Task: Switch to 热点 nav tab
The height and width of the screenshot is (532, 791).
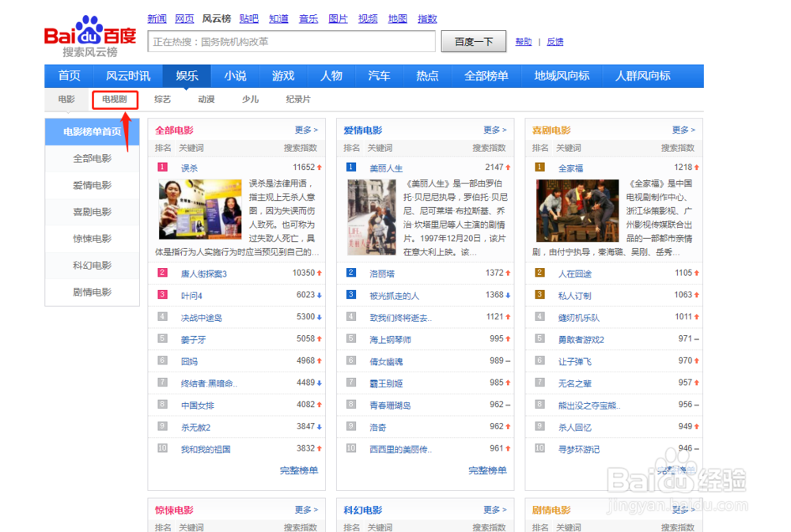Action: coord(427,76)
